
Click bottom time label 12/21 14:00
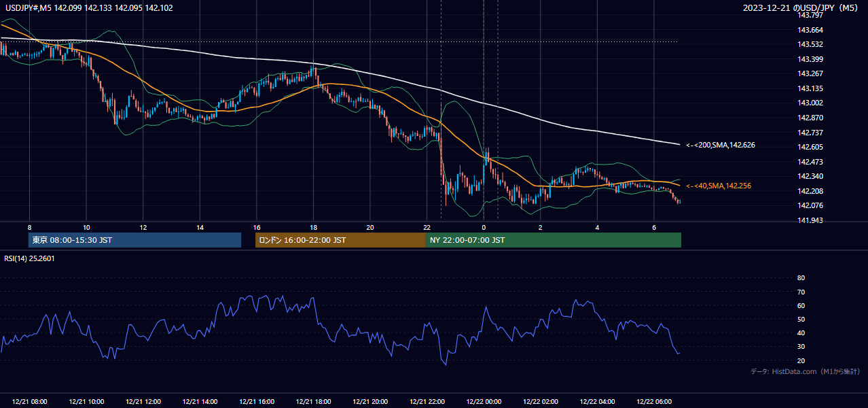coord(200,402)
